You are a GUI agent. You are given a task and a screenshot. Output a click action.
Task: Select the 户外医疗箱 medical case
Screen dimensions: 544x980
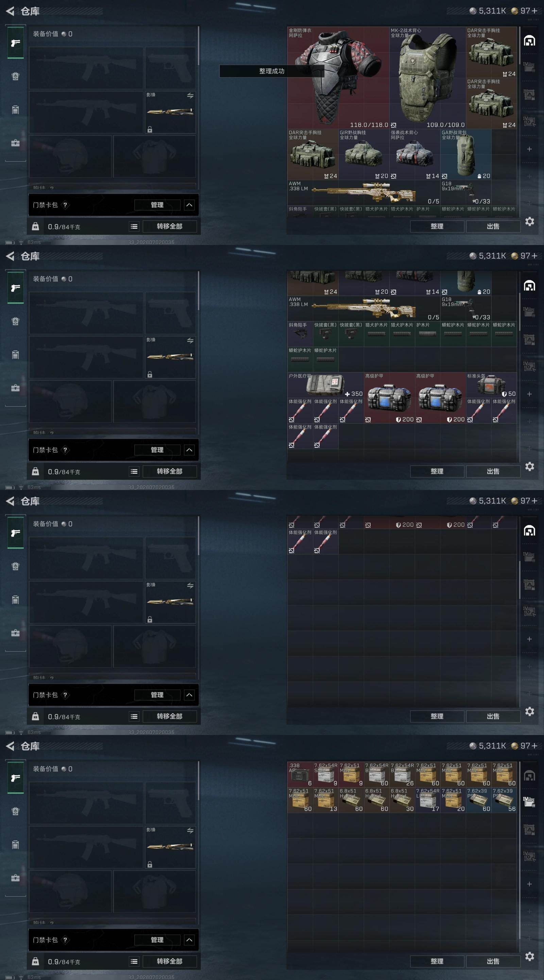pos(326,385)
